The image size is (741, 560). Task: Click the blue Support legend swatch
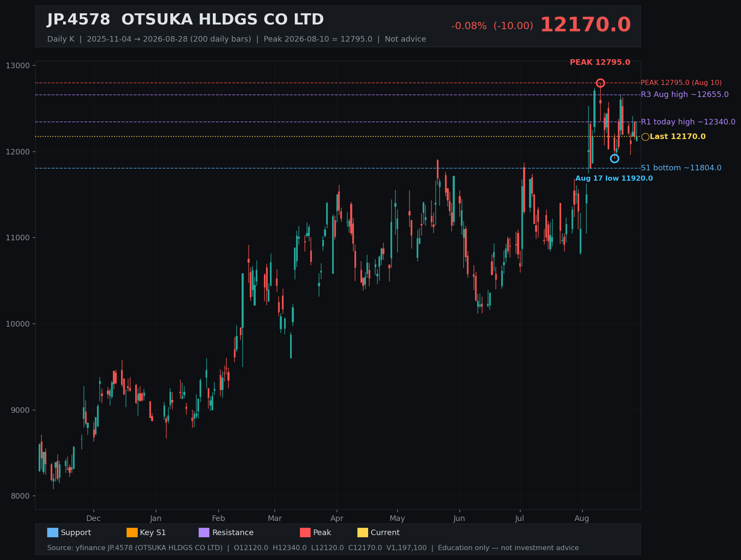(x=53, y=533)
